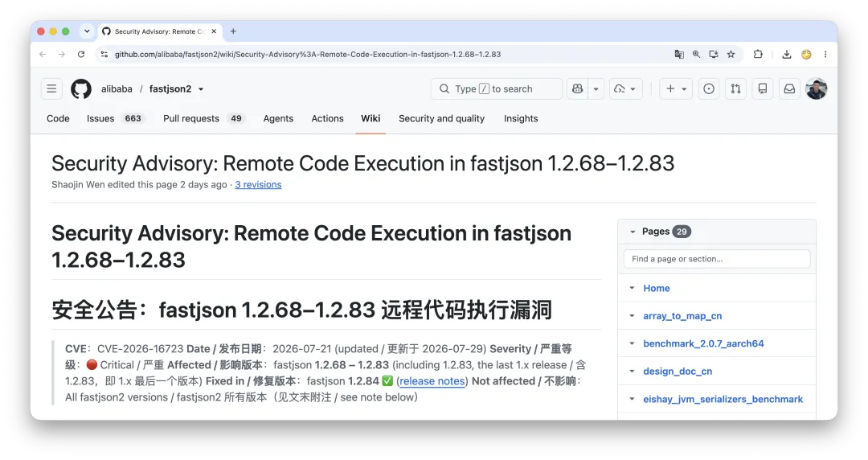Open the 3 revisions link
Viewport: 868px width, 460px height.
tap(258, 184)
